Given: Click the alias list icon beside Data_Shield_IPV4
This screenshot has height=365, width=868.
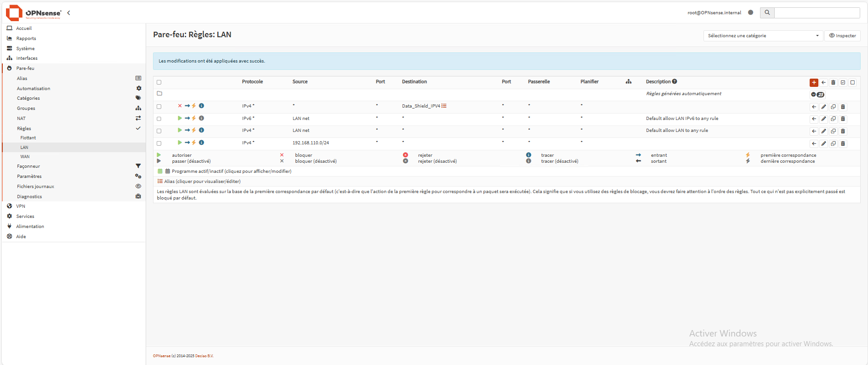Looking at the screenshot, I should pos(444,106).
